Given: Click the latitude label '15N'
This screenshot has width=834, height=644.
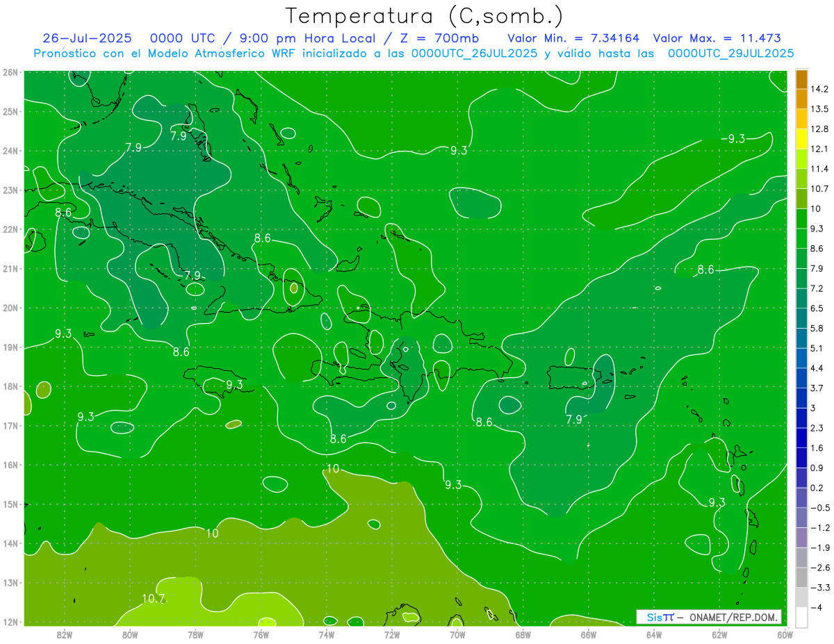Looking at the screenshot, I should [x=10, y=504].
